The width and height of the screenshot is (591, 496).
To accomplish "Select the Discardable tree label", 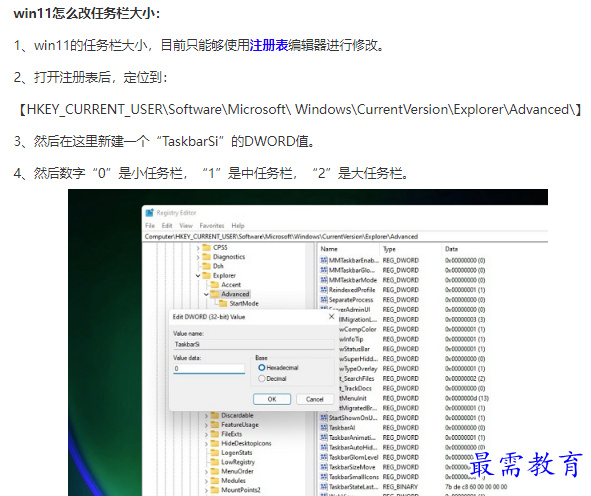I will 237,415.
